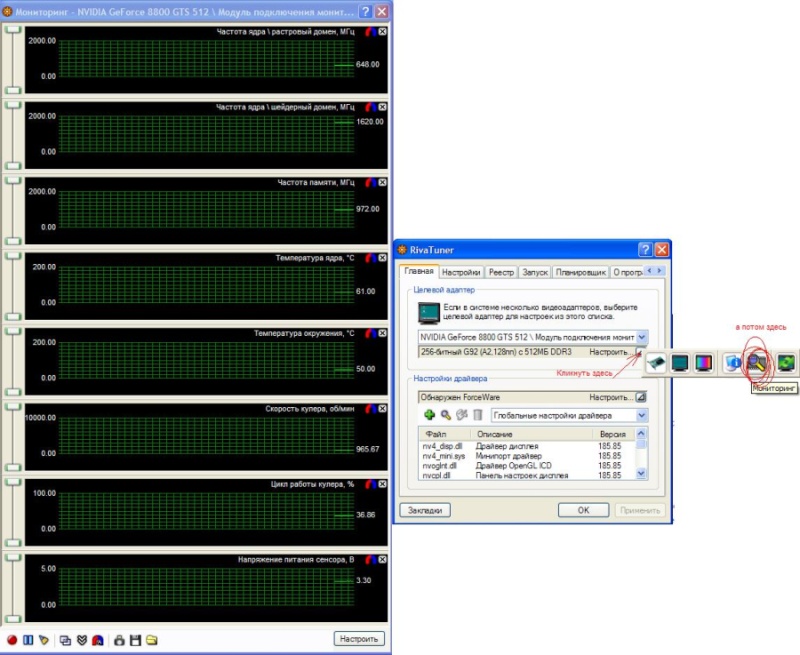Screen dimensions: 800x655
Task: Click the Файл column header
Action: pyautogui.click(x=445, y=434)
